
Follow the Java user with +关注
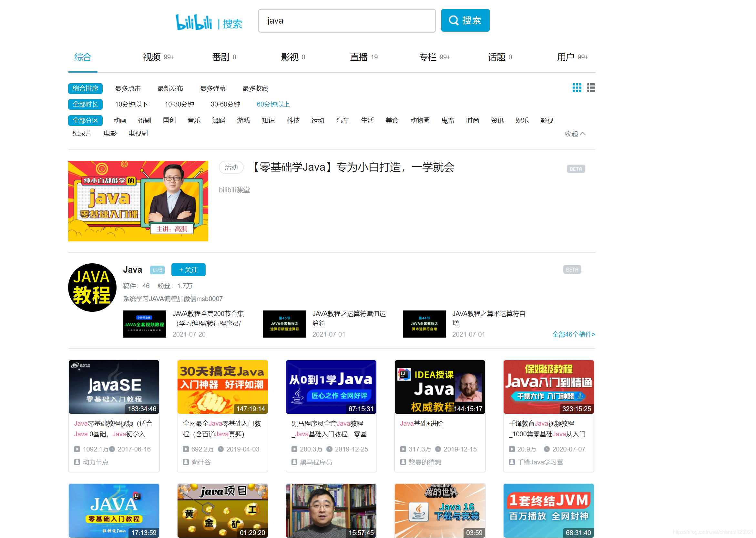[188, 270]
